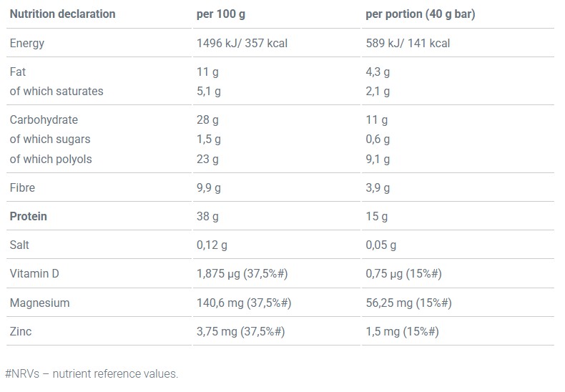Viewport: 565px width, 392px height.
Task: Click the Salt row label
Action: point(20,245)
